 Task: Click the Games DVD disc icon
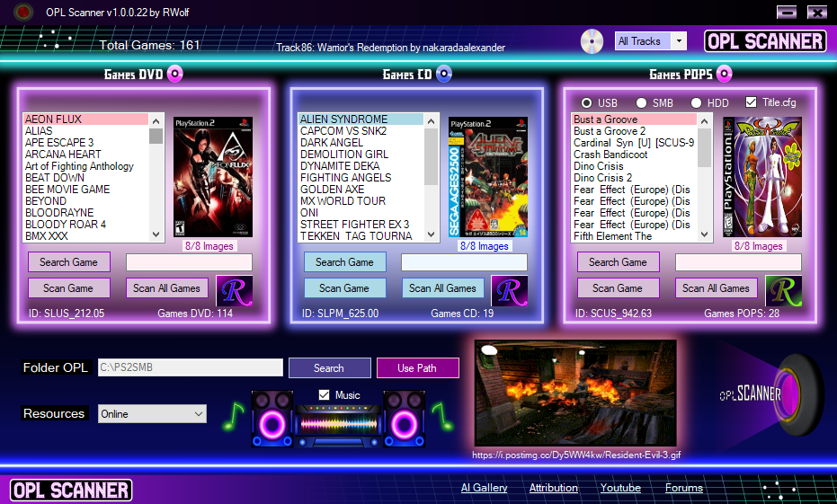point(175,74)
